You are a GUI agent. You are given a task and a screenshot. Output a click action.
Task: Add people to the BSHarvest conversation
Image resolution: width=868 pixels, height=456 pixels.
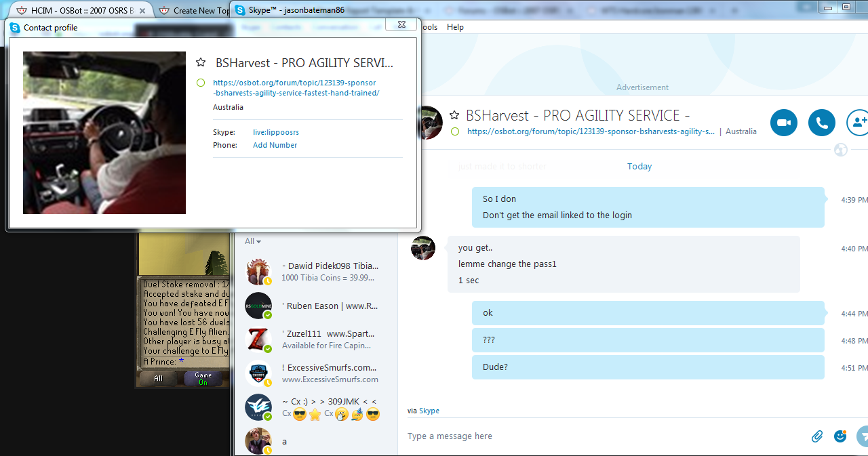(859, 123)
